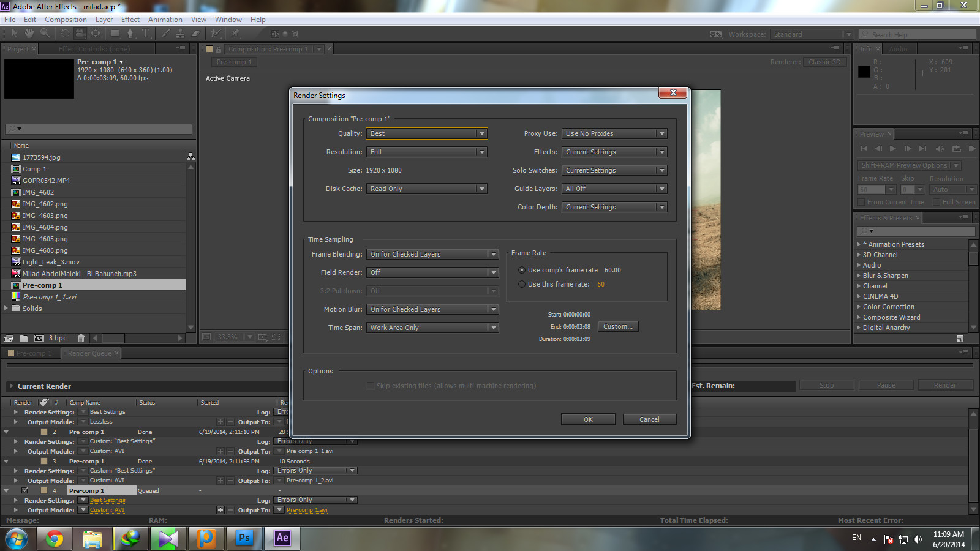Toggle Full Screen checkbox in Preview panel

[x=936, y=202]
